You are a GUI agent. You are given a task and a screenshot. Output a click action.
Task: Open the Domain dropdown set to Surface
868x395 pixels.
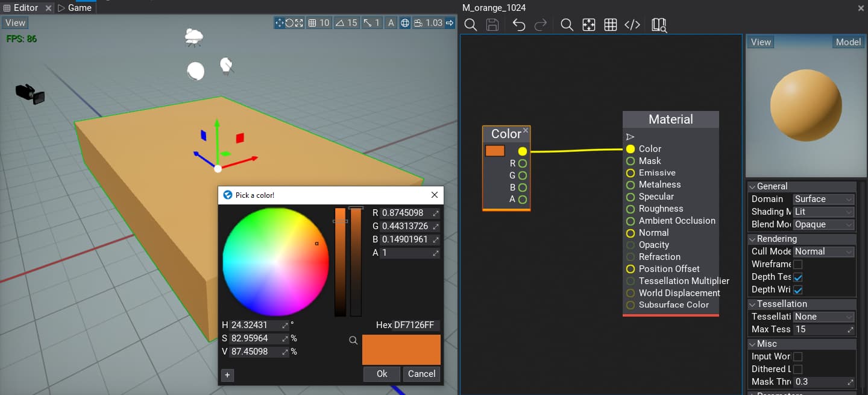pyautogui.click(x=823, y=199)
